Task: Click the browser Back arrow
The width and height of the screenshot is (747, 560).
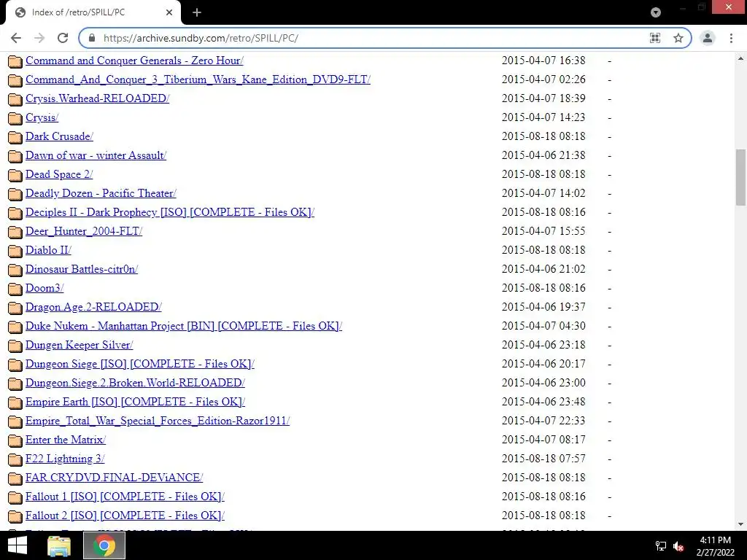Action: pos(16,38)
